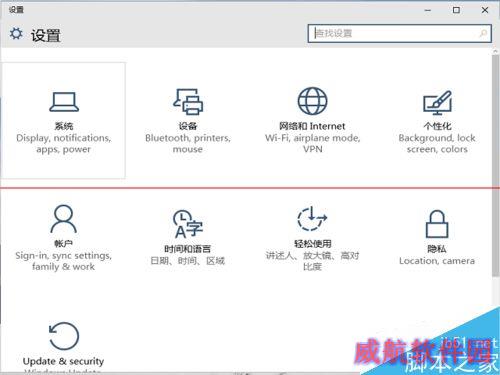This screenshot has width=500, height=375.
Task: Open the 隐私 padlock icon
Action: tap(437, 224)
